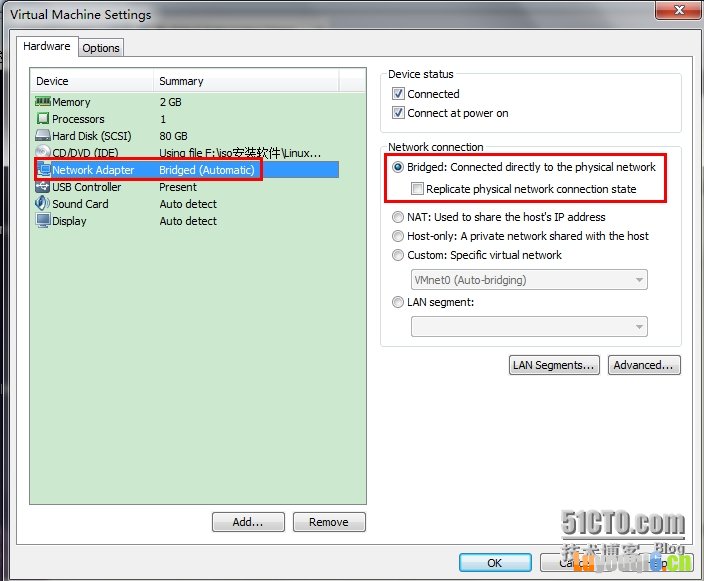The height and width of the screenshot is (581, 704).
Task: Sort list by Device column header
Action: pos(92,81)
